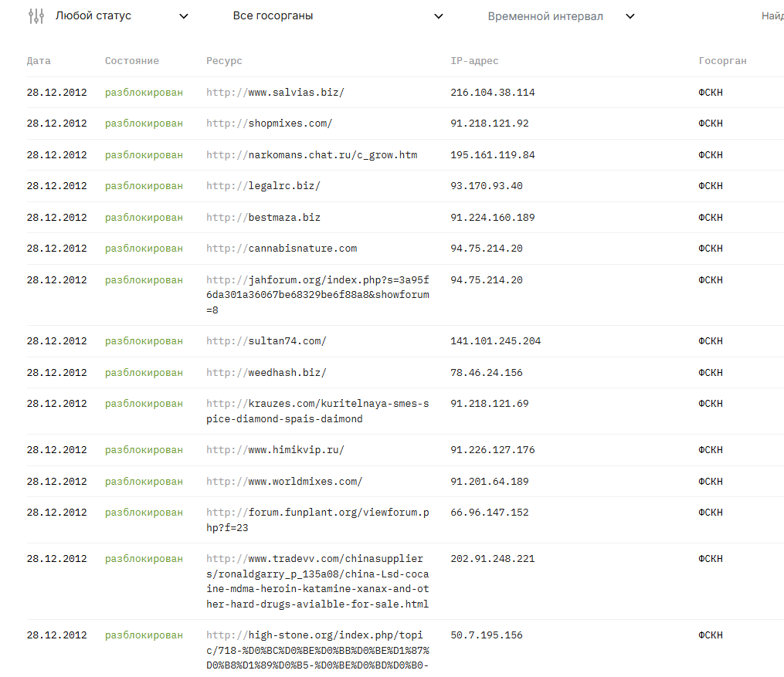Select IP address 66.96.147.152
This screenshot has width=784, height=677.
(x=490, y=513)
